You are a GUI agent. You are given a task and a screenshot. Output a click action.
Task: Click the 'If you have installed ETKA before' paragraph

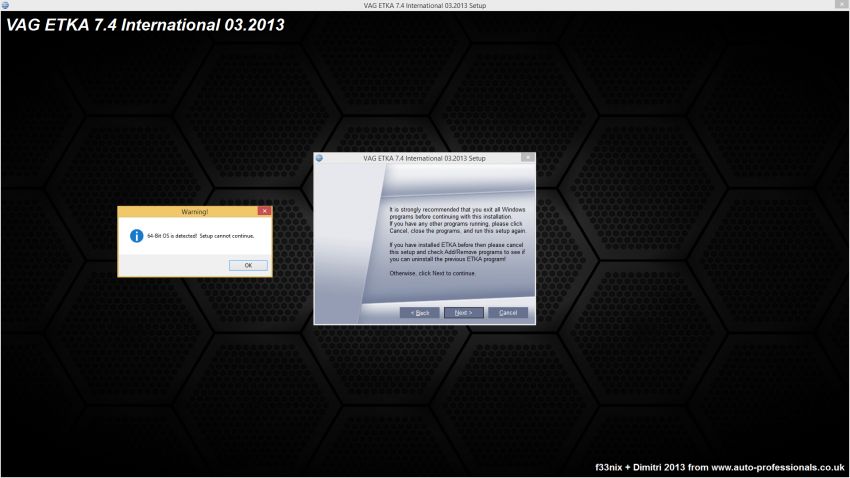(x=457, y=252)
